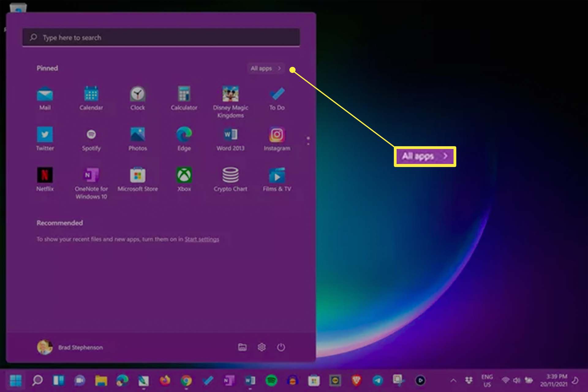Launch Edge from pinned apps
This screenshot has height=392, width=588.
tap(184, 139)
